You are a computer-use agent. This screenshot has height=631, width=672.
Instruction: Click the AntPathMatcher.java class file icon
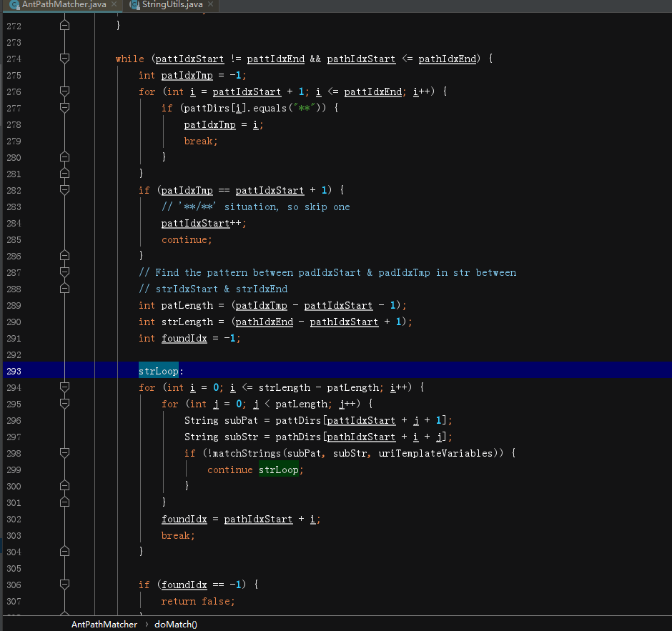click(x=14, y=5)
